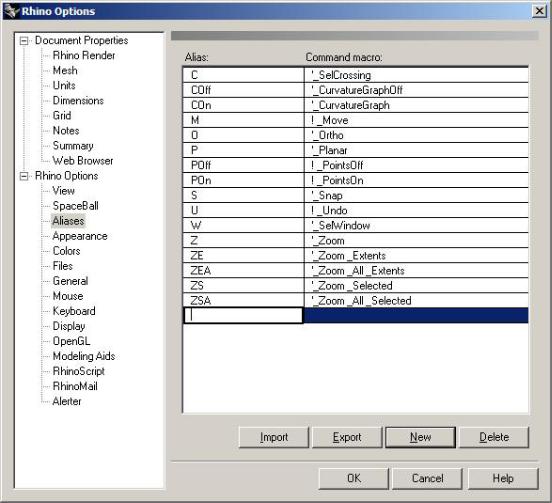This screenshot has width=552, height=503.
Task: Open the Modeling Aids settings
Action: click(84, 356)
